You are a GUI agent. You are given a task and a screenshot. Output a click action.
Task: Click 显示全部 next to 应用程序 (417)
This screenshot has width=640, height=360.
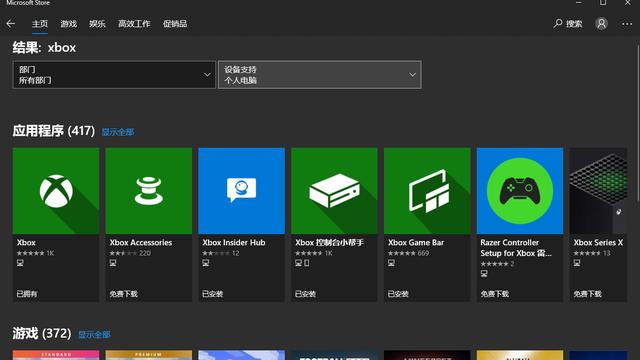(x=118, y=132)
